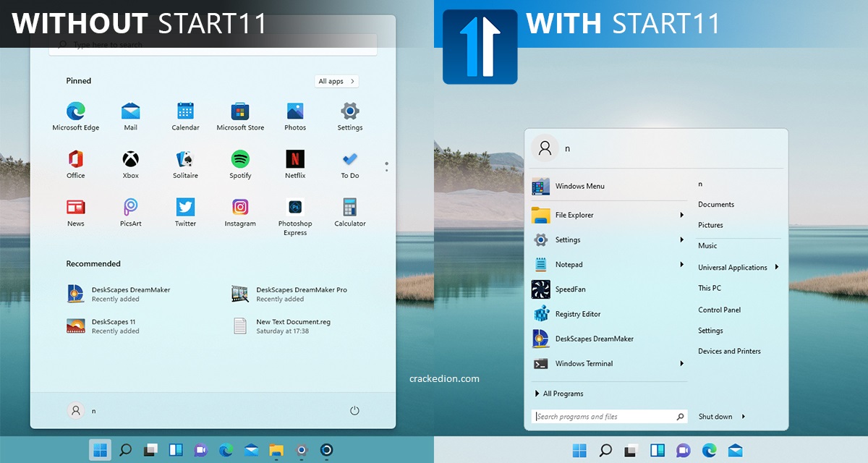Screen dimensions: 868x463
Task: Open Windows Menu entry in Start11
Action: click(609, 186)
